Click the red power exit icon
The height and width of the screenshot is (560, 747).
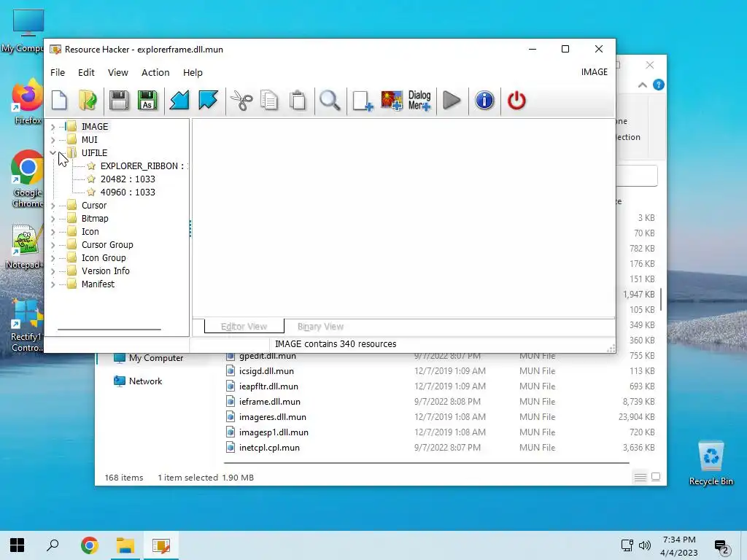point(516,101)
